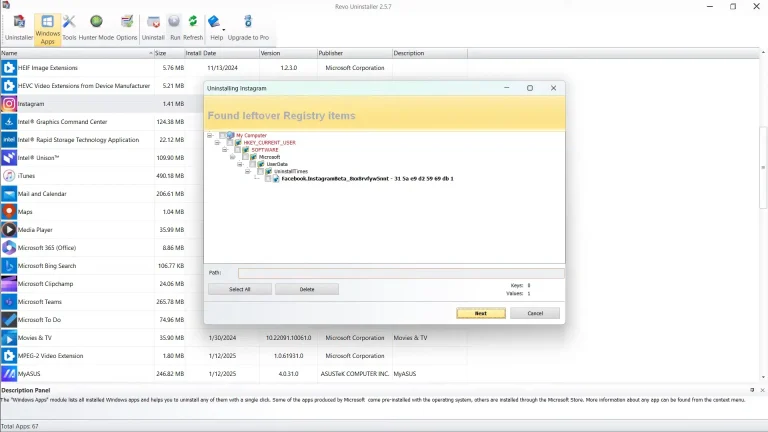This screenshot has width=768, height=432.
Task: Open the Options toolbar icon
Action: (x=127, y=29)
